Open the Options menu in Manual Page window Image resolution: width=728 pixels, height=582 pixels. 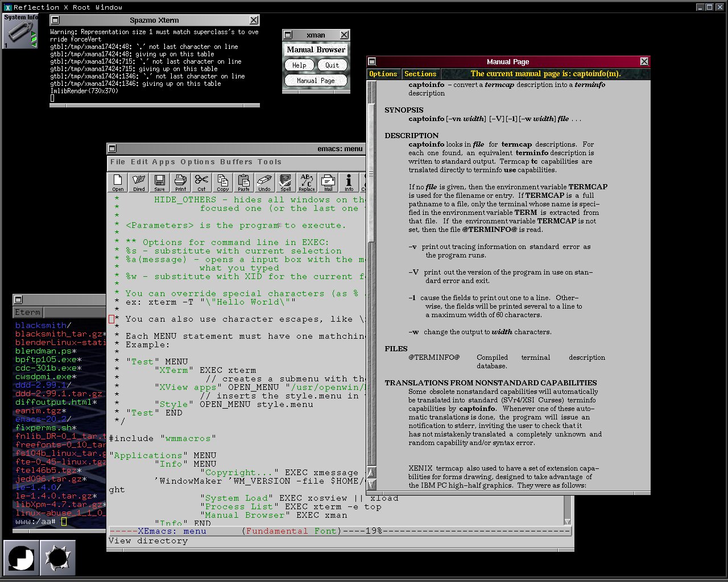coord(383,74)
